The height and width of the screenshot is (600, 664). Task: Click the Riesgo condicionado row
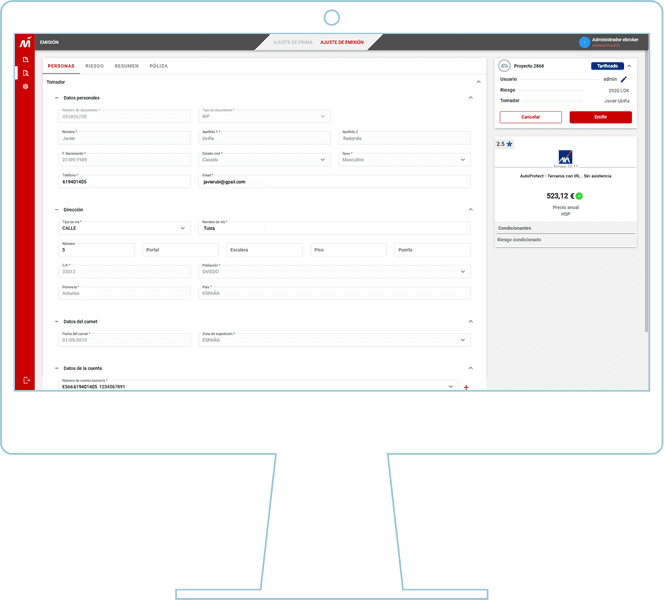(x=566, y=240)
